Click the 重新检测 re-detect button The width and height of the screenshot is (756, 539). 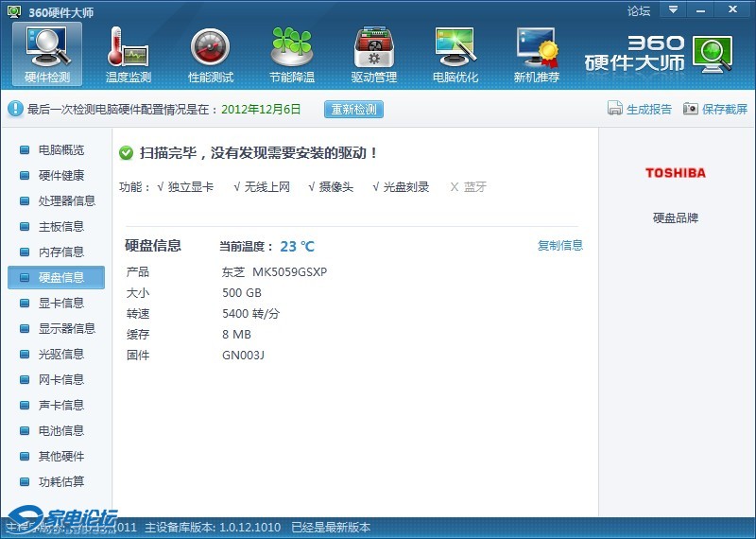pos(353,109)
